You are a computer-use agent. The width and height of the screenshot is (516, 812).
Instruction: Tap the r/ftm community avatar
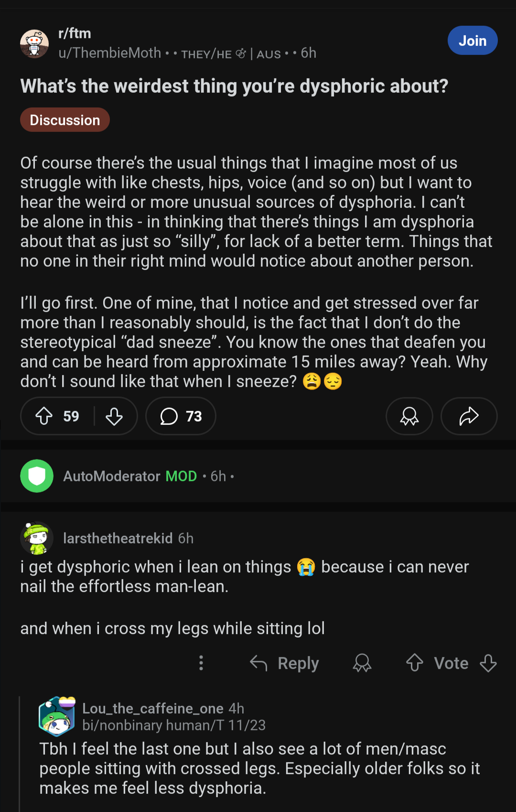(34, 43)
